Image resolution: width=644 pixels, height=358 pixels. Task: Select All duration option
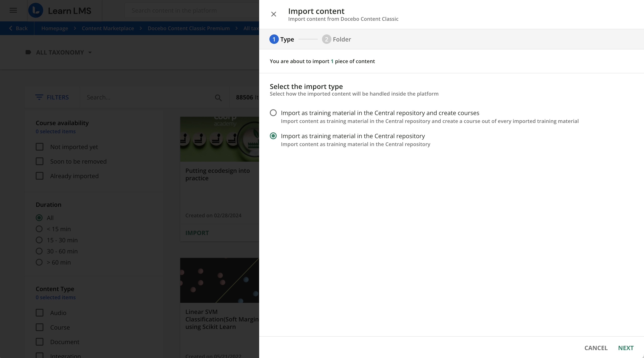[x=39, y=218]
